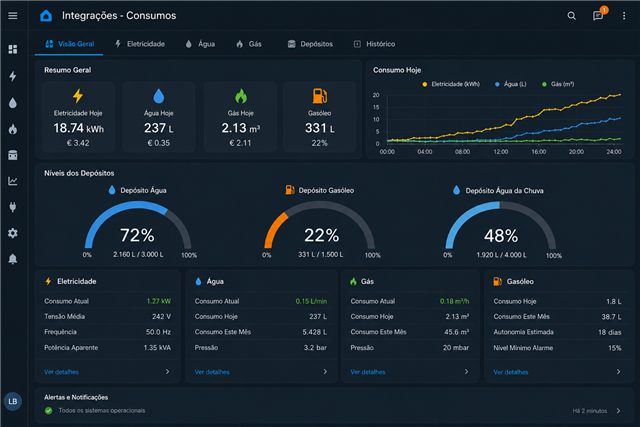The width and height of the screenshot is (640, 427).
Task: Open the bell alerts sidebar icon
Action: coord(13,259)
